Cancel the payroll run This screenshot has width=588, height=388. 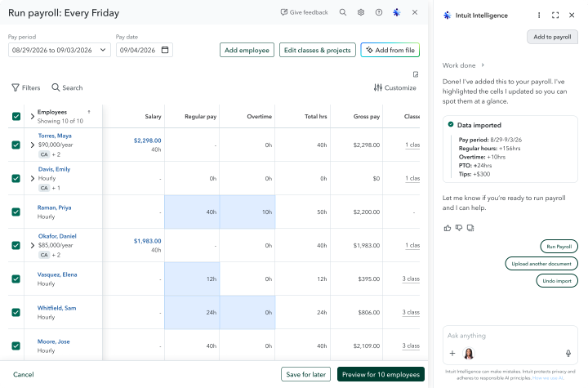coord(23,374)
